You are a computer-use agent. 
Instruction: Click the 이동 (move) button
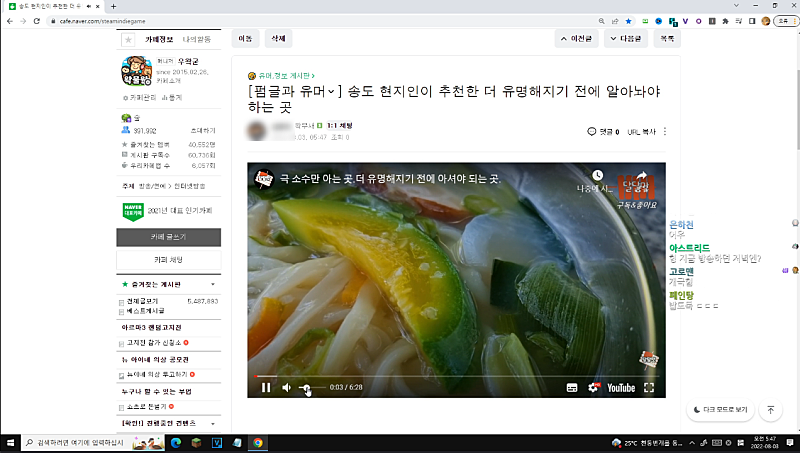pos(245,39)
